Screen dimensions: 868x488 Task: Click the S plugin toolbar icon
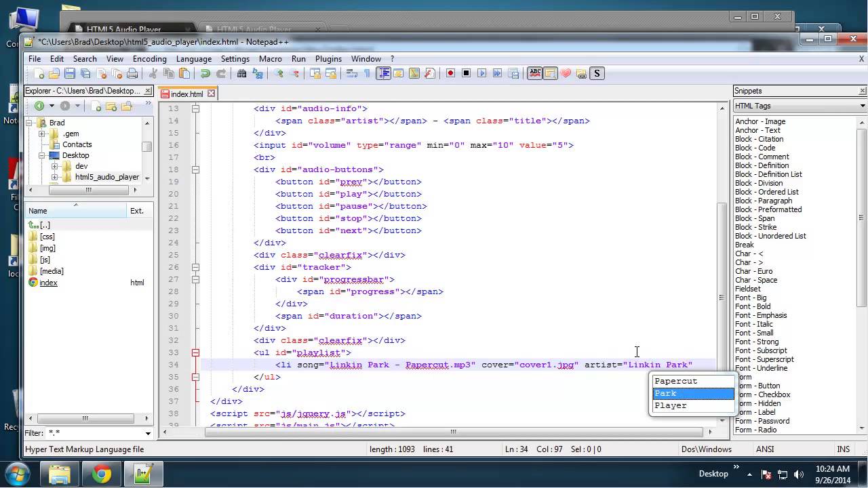597,73
